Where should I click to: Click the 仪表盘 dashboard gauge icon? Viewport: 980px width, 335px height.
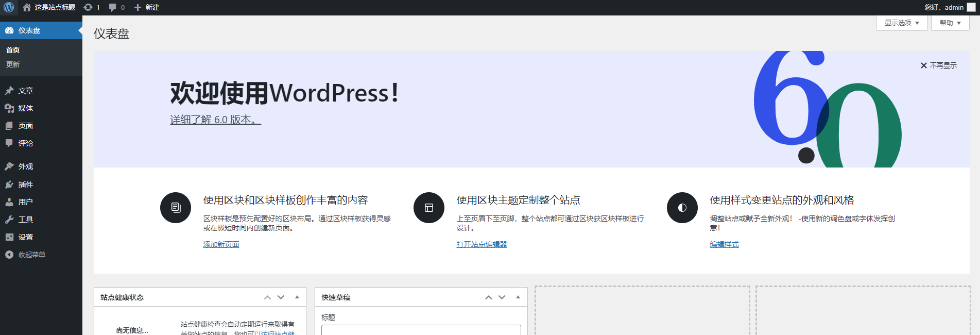[x=9, y=30]
